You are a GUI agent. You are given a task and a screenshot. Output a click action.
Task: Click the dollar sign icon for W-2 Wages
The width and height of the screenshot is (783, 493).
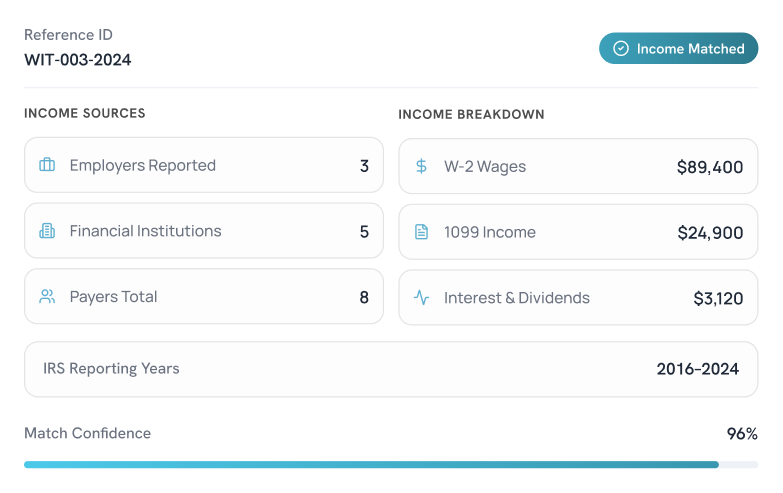[422, 167]
